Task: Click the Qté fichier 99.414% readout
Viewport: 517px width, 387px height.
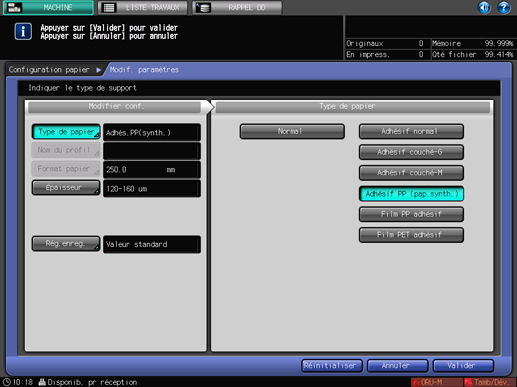Action: coord(473,54)
